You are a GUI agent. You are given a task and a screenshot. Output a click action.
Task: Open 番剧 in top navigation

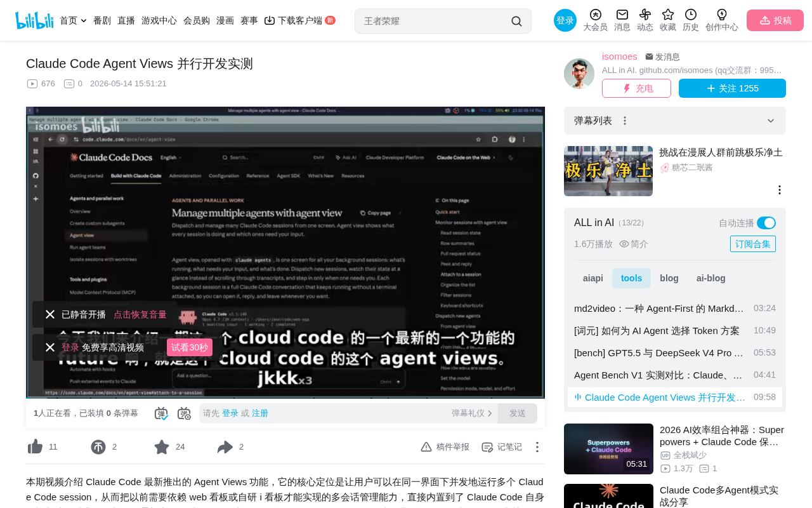tap(102, 20)
